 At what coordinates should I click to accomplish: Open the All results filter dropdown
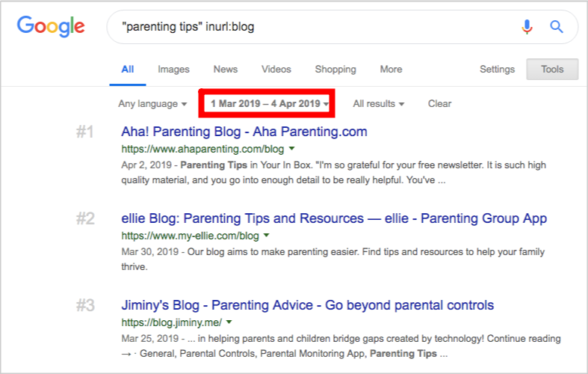pos(378,104)
